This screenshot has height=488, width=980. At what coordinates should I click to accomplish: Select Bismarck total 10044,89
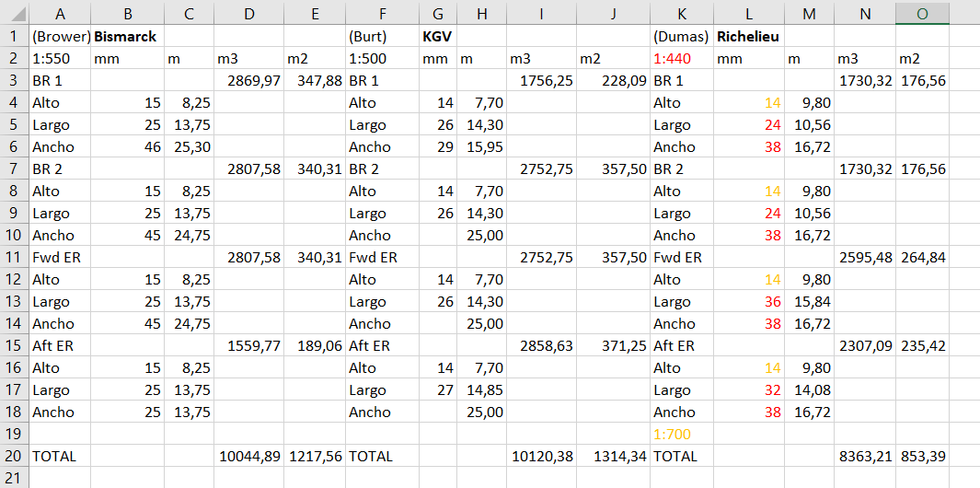(248, 456)
